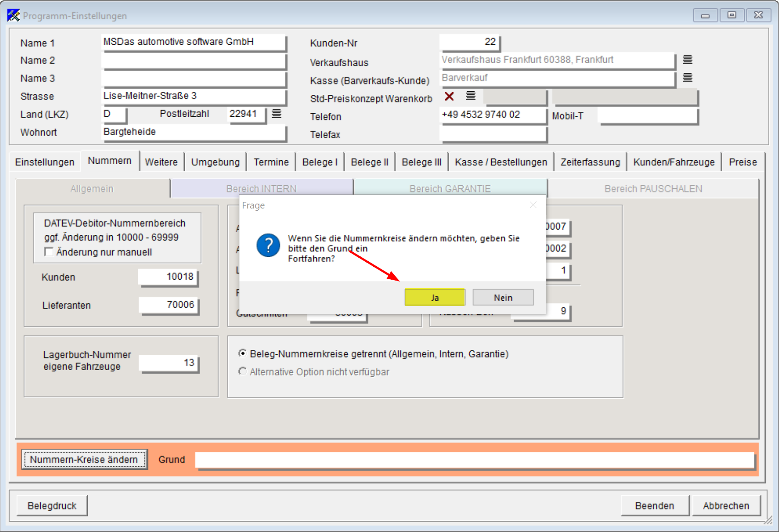The image size is (779, 532).
Task: Click the empty Mobil-T field
Action: pos(648,115)
